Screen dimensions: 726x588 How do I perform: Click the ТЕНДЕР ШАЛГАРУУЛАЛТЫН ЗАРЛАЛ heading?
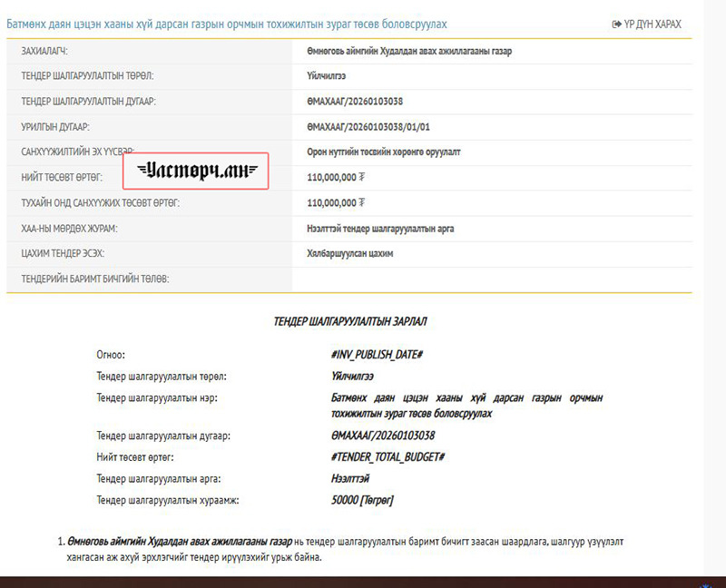point(349,321)
